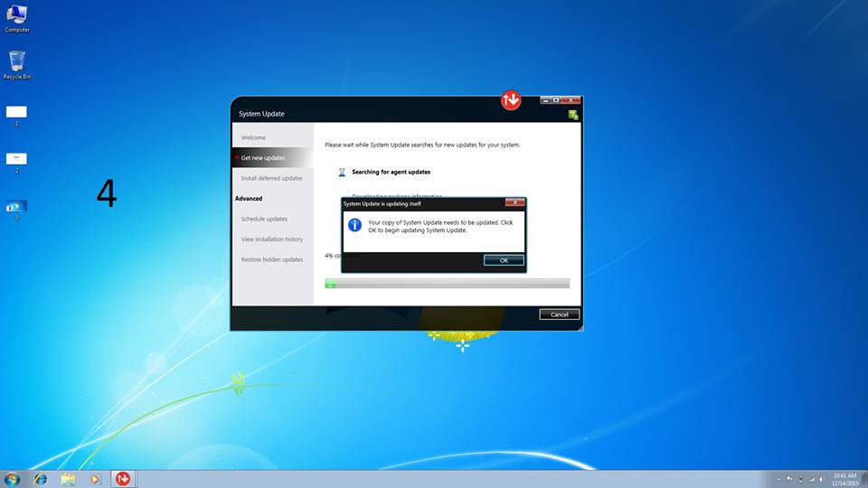Click the green update progress bar

point(447,284)
